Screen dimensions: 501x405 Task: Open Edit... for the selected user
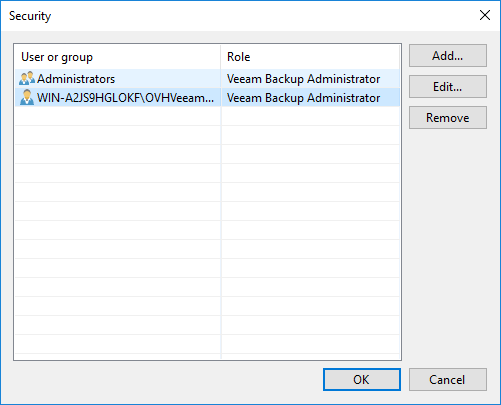click(448, 87)
